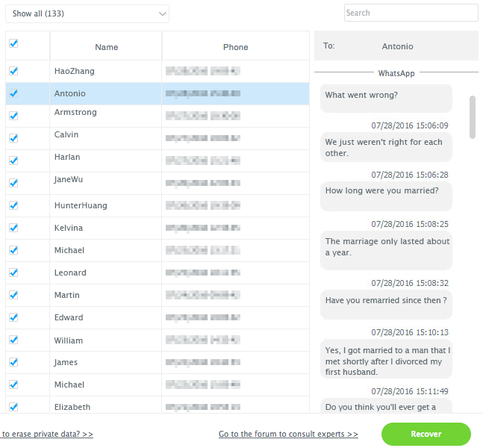
Task: Uncheck the Antonio contact checkbox
Action: [x=13, y=93]
